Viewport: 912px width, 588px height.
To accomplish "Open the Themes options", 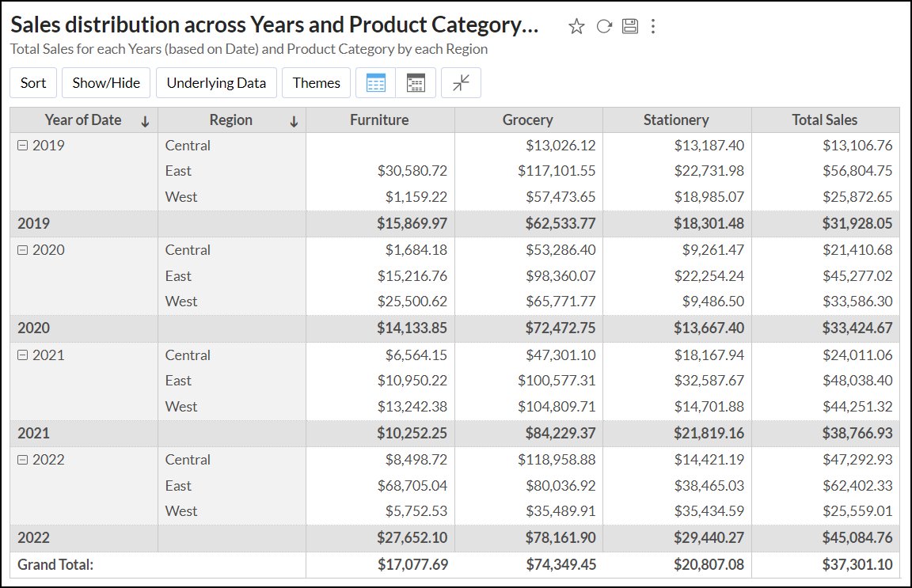I will point(316,83).
